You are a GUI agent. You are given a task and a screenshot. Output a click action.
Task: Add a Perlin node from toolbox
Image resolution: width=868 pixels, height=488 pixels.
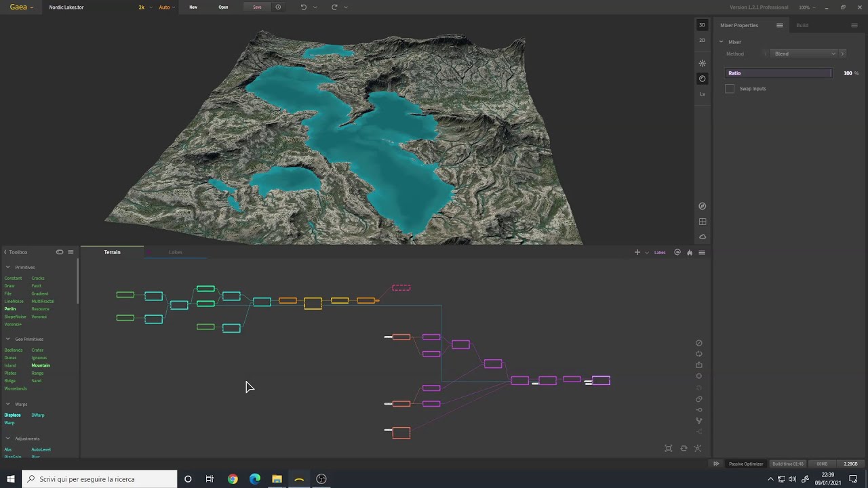pos(9,309)
